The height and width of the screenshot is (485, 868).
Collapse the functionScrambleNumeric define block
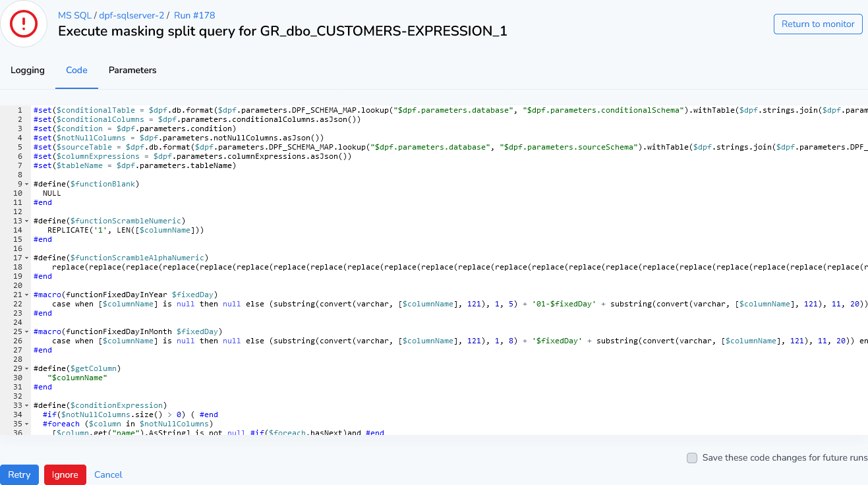(x=28, y=221)
